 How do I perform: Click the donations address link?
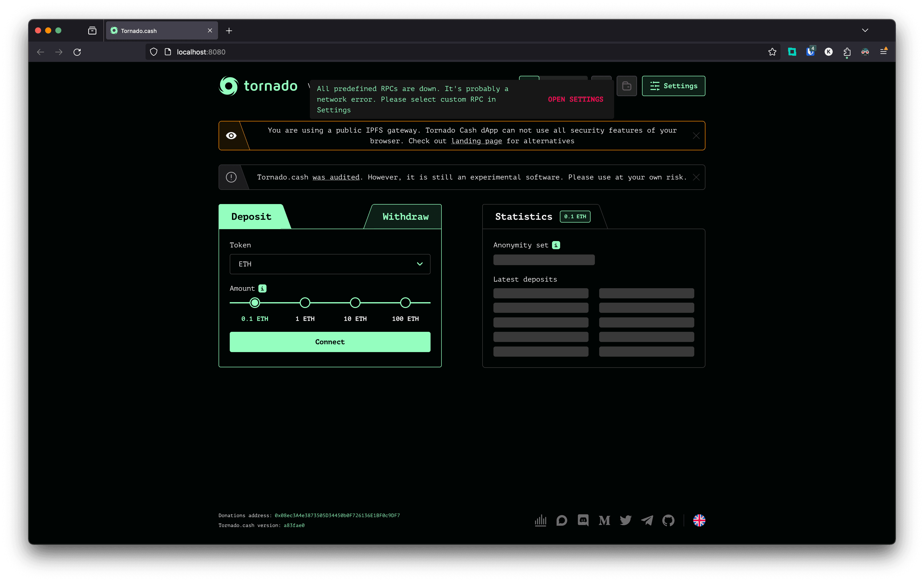click(x=337, y=516)
